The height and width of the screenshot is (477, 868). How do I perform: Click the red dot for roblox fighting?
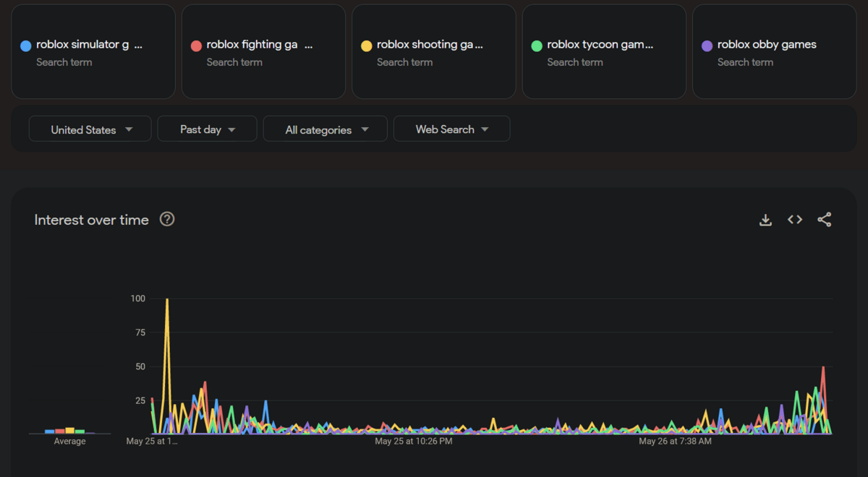(x=196, y=46)
